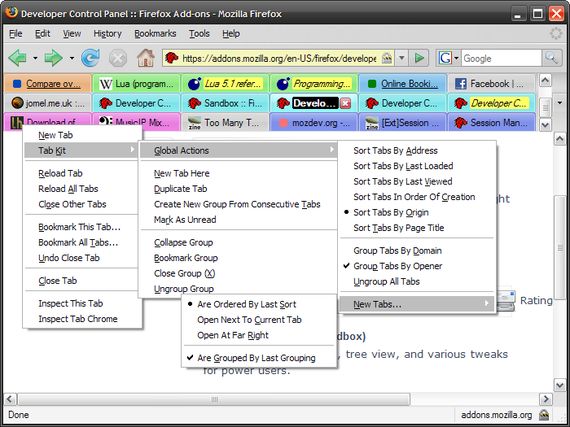Click the magnifier search button

click(551, 58)
